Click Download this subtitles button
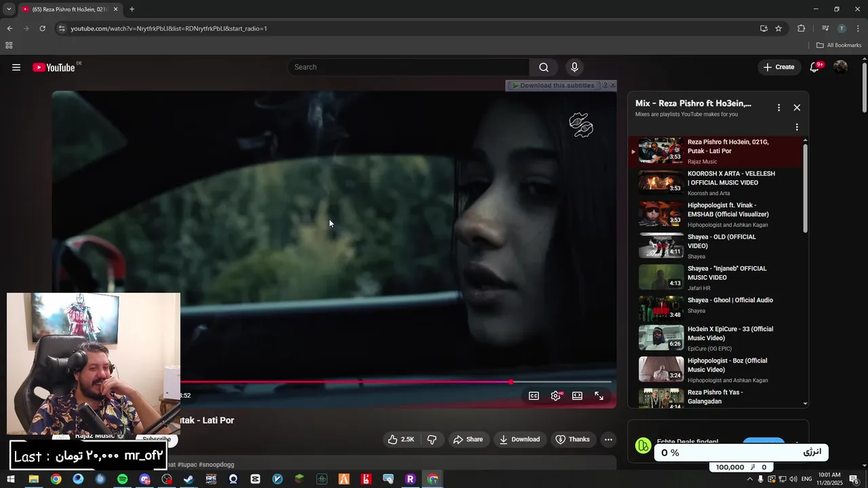Viewport: 868px width, 488px height. click(x=553, y=85)
